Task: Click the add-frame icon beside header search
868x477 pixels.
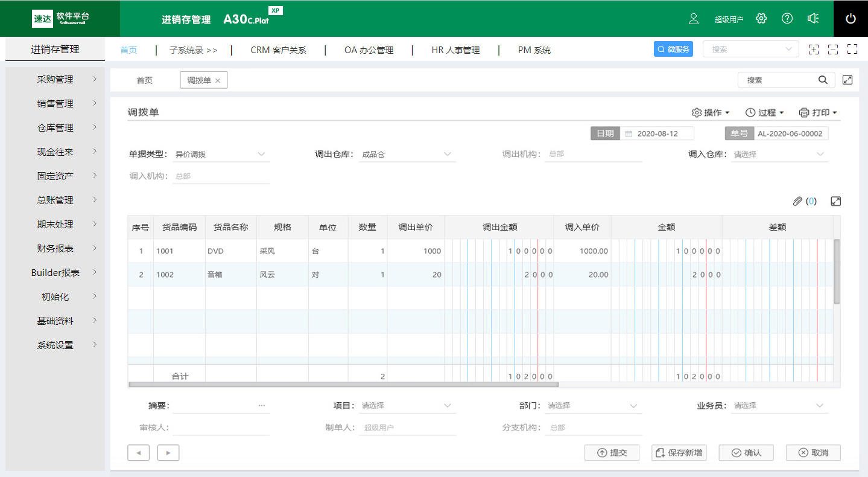Action: tap(814, 50)
